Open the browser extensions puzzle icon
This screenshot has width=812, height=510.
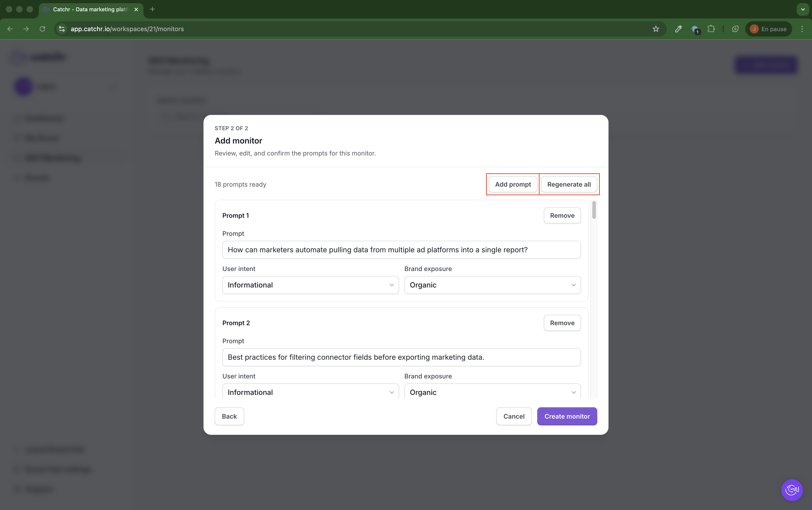(x=711, y=29)
